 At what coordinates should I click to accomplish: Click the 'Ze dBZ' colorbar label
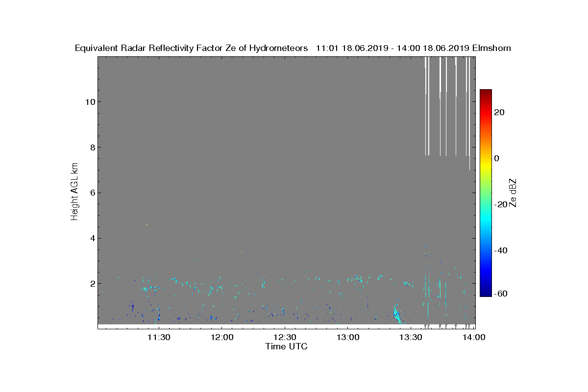[513, 193]
